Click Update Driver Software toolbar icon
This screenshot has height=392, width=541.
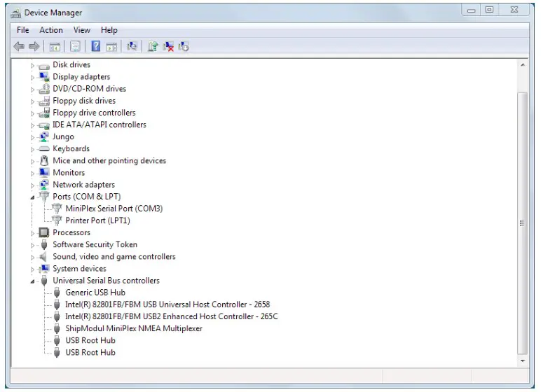point(153,46)
